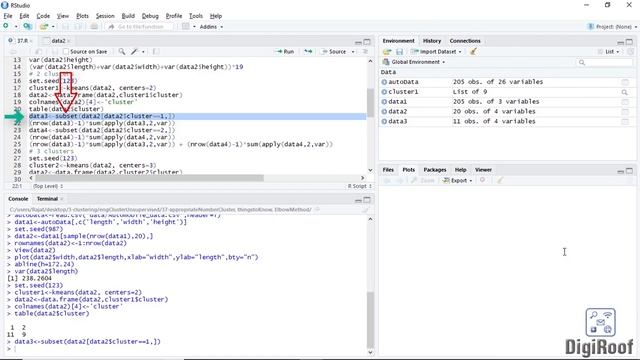640x360 pixels.
Task: Click the Create Project icon in main toolbar
Action: 27,27
